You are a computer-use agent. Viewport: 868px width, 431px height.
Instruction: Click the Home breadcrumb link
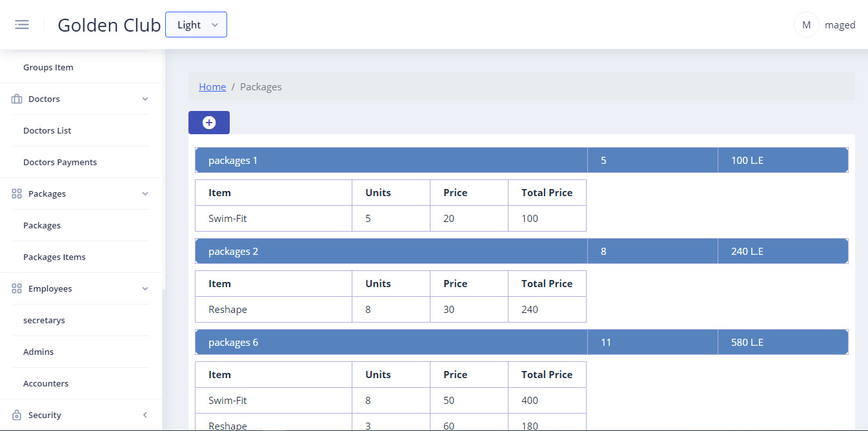[x=212, y=86]
